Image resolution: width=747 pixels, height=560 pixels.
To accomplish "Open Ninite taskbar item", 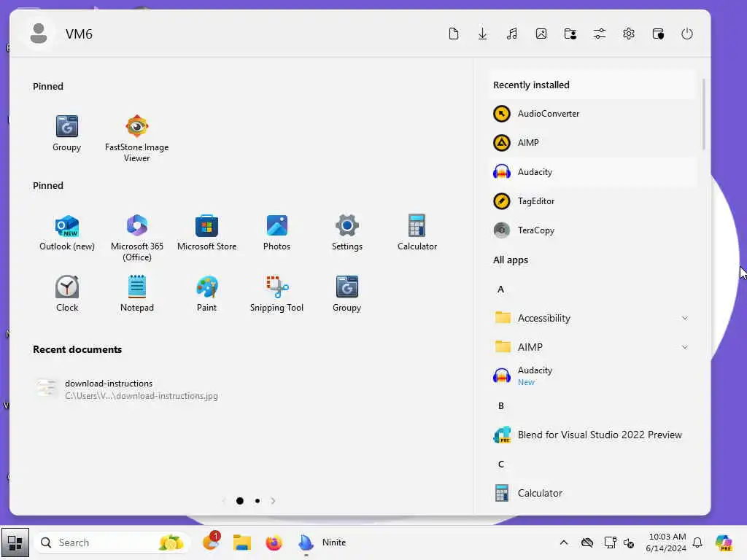I will coord(323,542).
